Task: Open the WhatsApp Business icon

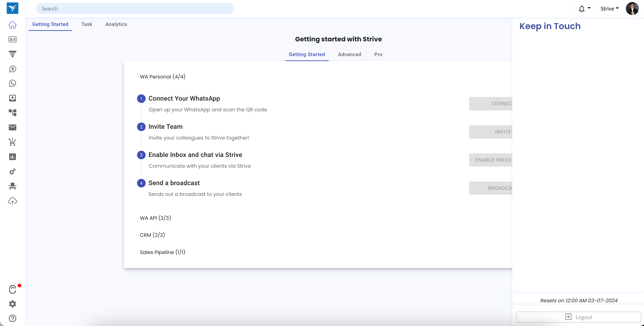Action: point(13,69)
